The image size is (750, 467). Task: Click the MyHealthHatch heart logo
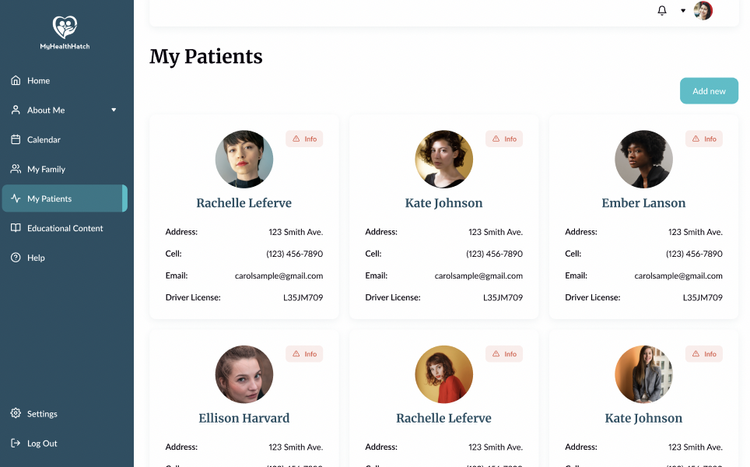pos(65,26)
